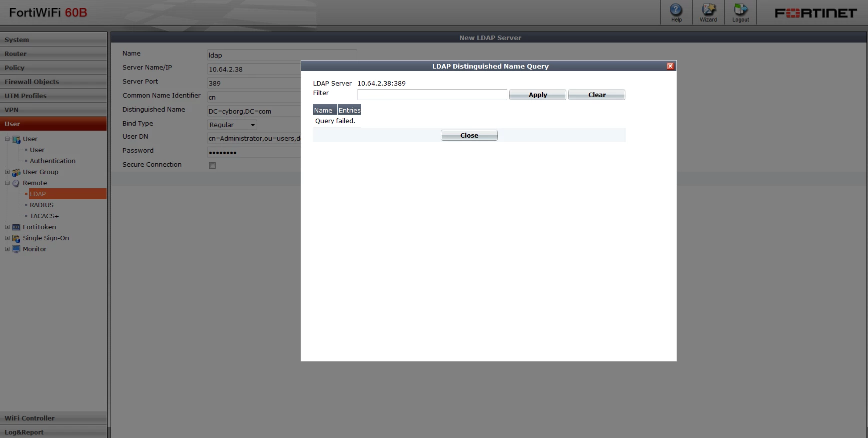Click the Single Sign-On icon
This screenshot has height=438, width=868.
pyautogui.click(x=16, y=238)
